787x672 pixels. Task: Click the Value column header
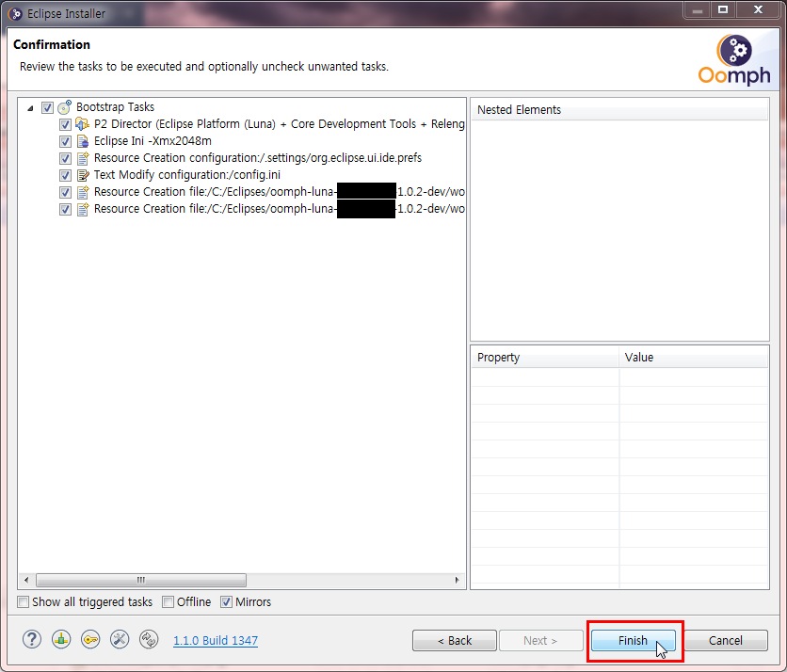694,358
